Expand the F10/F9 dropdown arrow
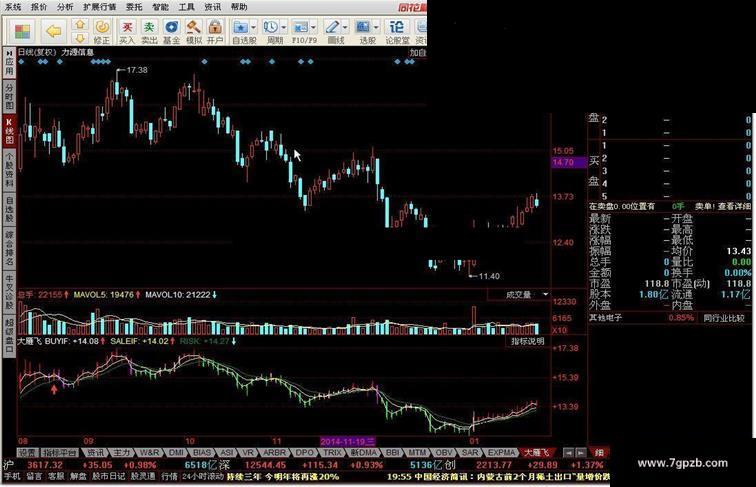Viewport: 756px width, 487px height. [x=314, y=27]
